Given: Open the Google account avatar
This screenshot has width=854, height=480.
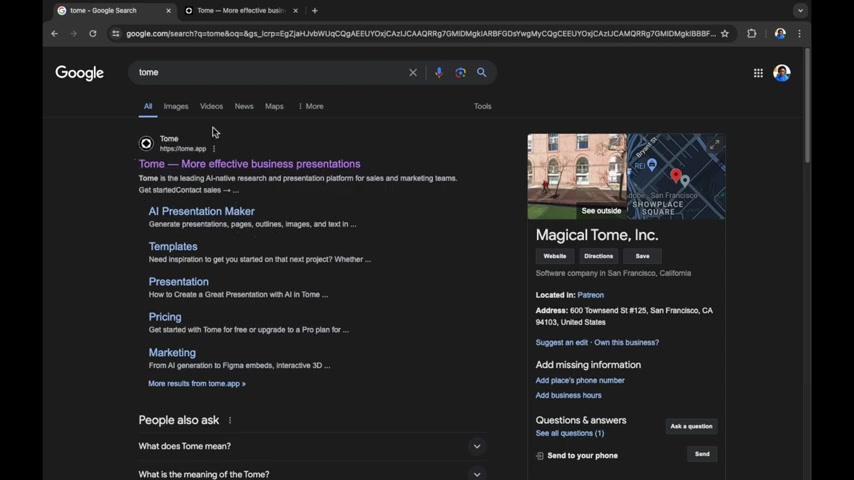Looking at the screenshot, I should 782,73.
